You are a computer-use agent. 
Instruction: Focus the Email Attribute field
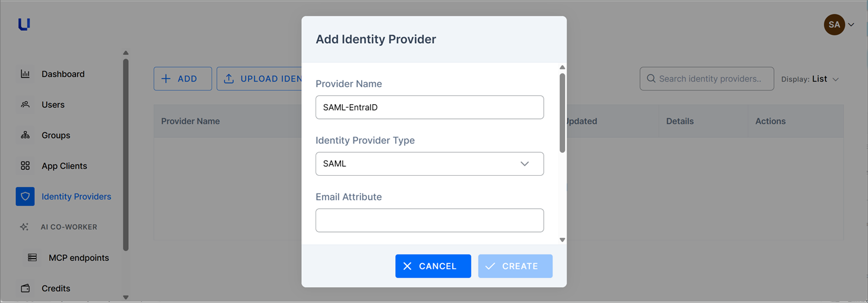430,220
